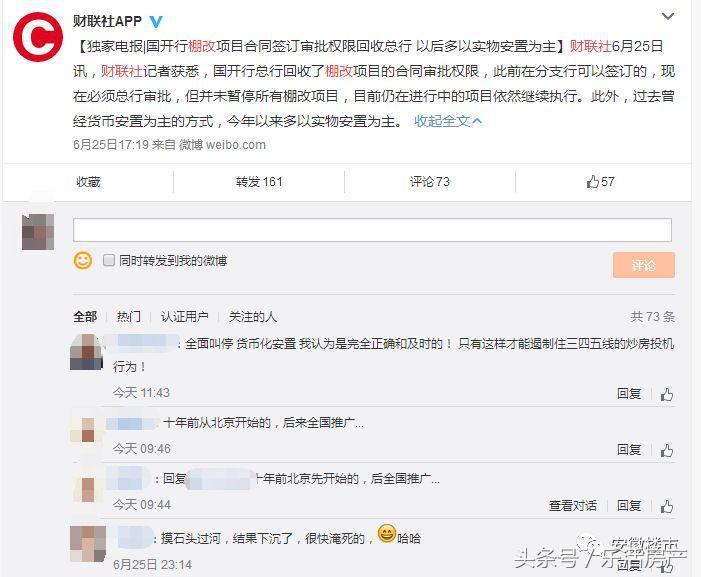Click the 财联社APP red logo avatar
This screenshot has width=701, height=577.
click(38, 37)
